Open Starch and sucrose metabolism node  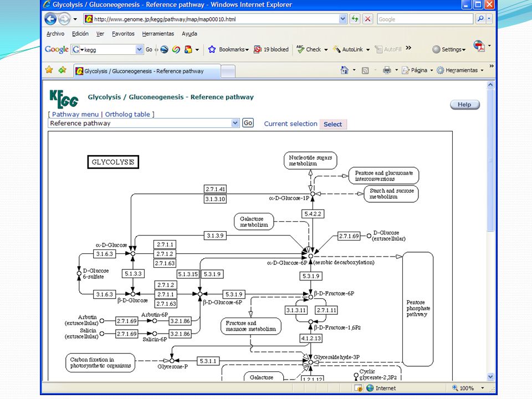[391, 194]
